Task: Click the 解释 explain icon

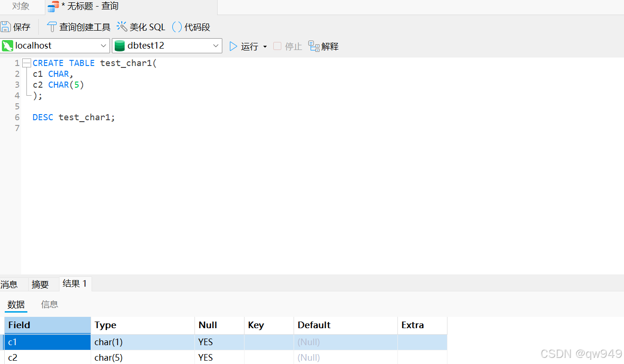Action: tap(313, 46)
